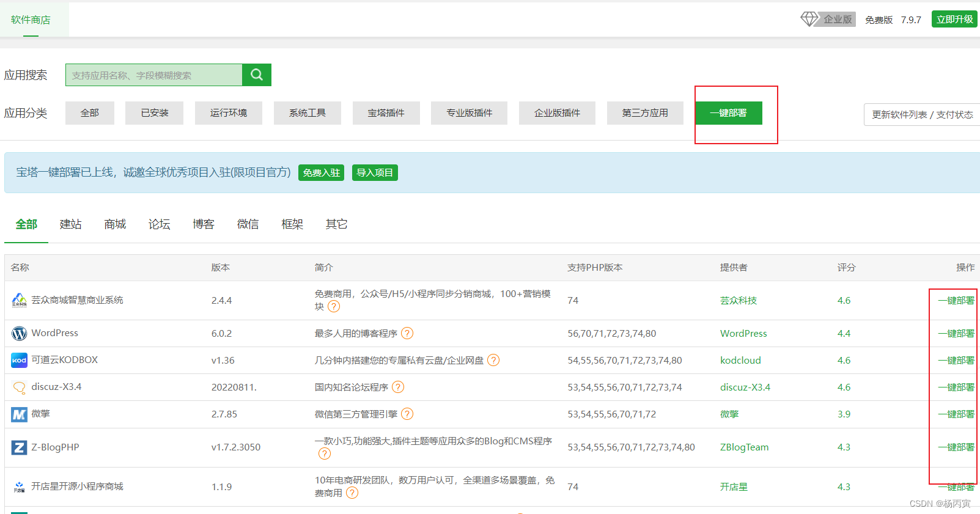Click 一键部署 in the 可道云KODBOX row
Screen dimensions: 980x514
tap(957, 361)
